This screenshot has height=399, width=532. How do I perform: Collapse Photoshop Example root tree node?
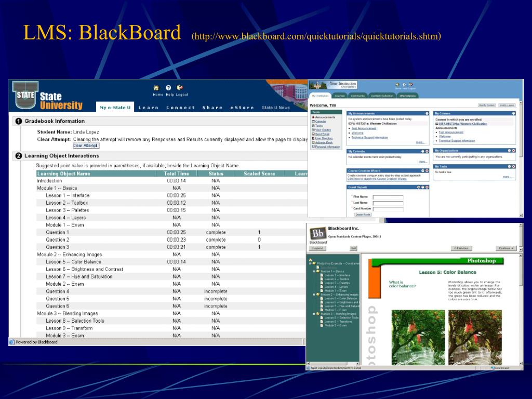click(310, 263)
